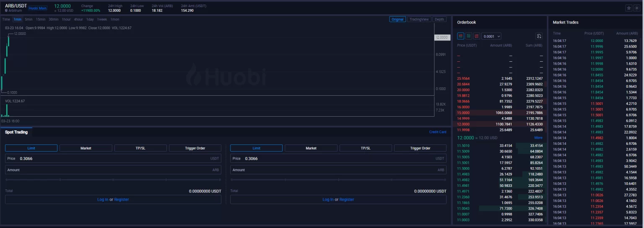The width and height of the screenshot is (644, 228).
Task: Select the 1day chart interval
Action: tap(90, 19)
